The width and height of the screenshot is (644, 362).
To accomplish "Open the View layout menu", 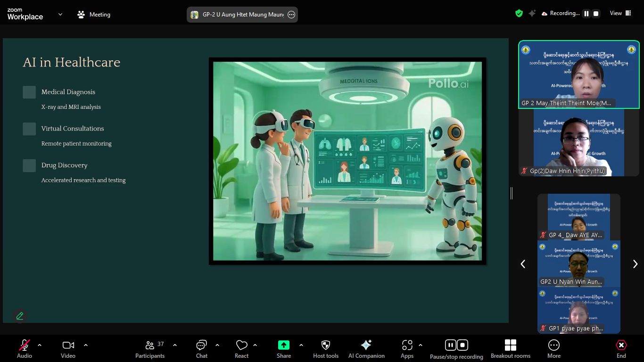I will tap(620, 13).
